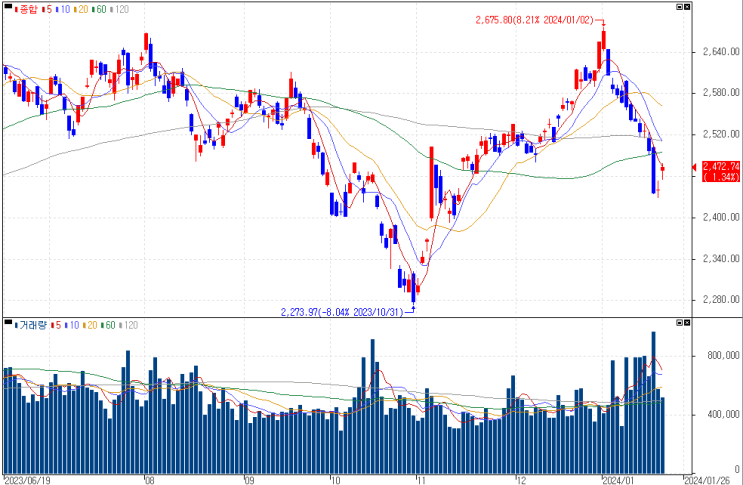Viewport: 743px width, 485px height.
Task: Click the 2023/06/19 start date label
Action: [27, 480]
